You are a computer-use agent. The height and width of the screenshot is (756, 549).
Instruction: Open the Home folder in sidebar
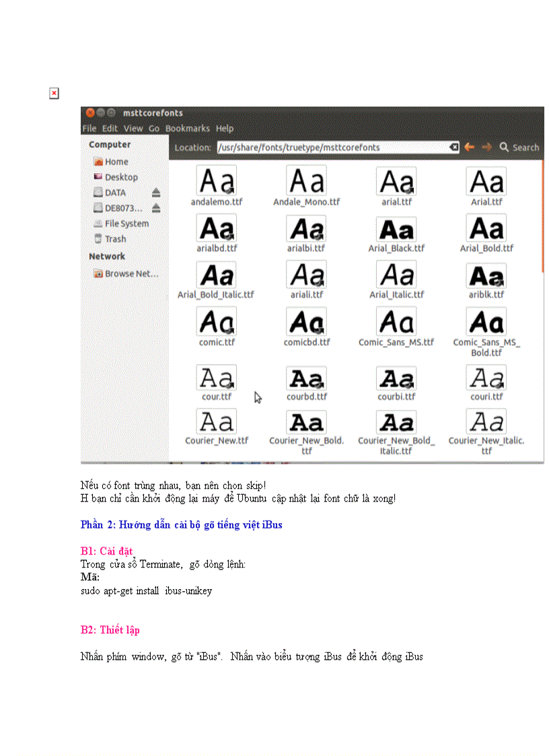pos(116,162)
